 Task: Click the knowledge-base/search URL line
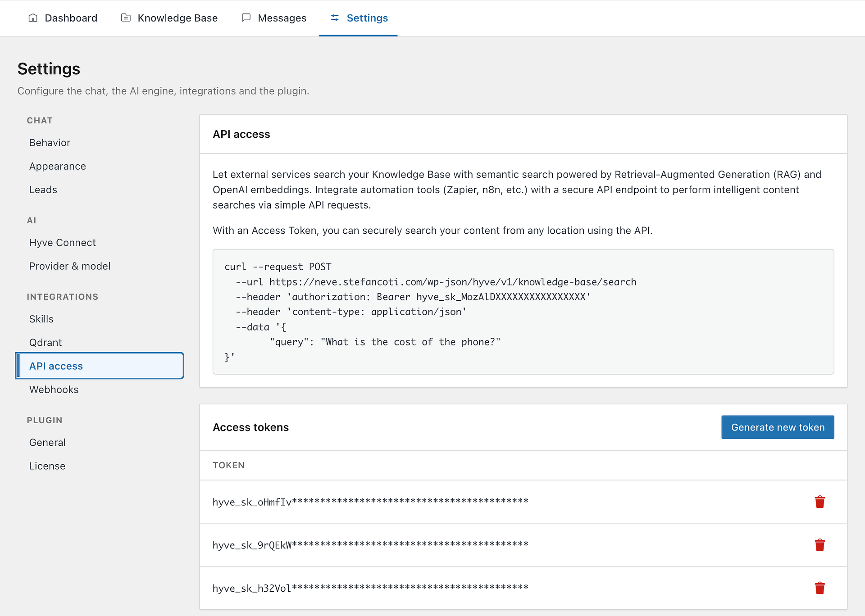pyautogui.click(x=436, y=282)
